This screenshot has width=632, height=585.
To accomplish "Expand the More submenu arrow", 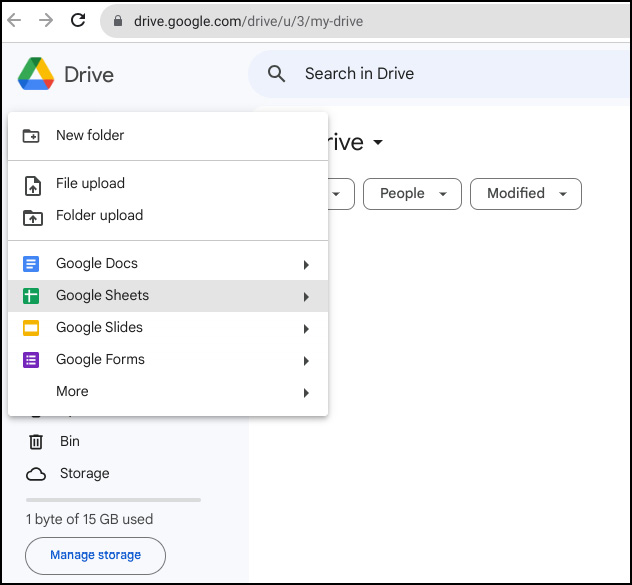I will click(x=306, y=393).
